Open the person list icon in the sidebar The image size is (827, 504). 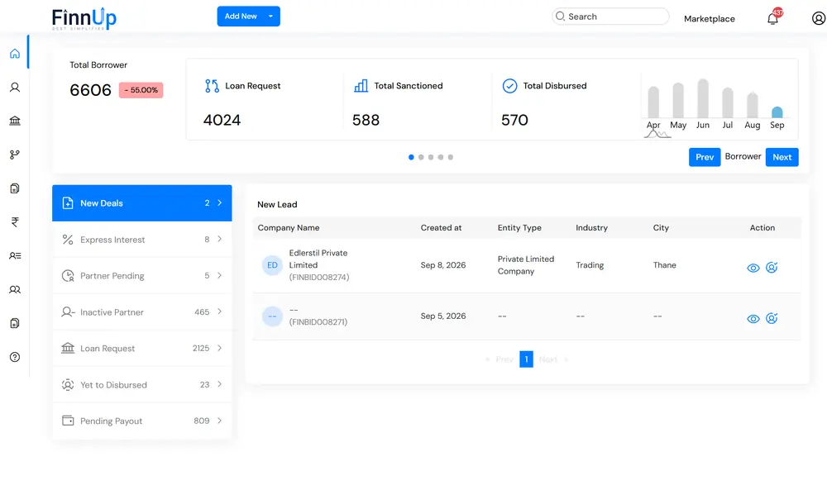[15, 255]
